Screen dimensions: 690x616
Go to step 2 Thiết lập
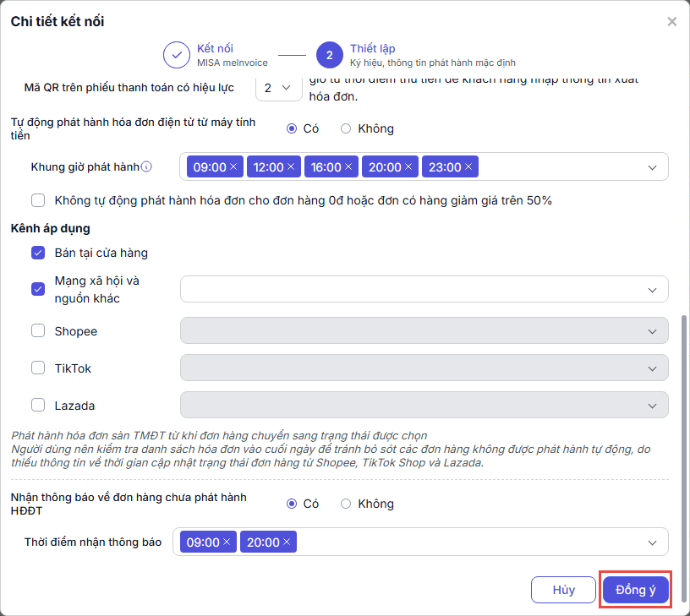pyautogui.click(x=329, y=55)
